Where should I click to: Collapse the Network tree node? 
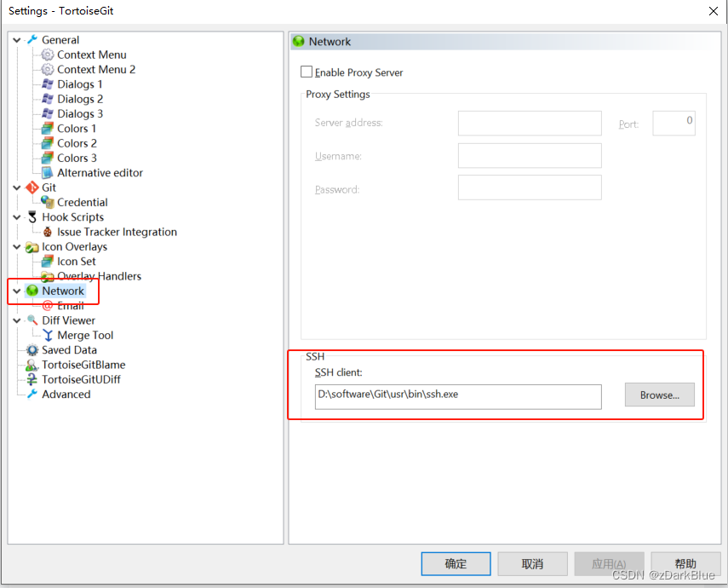(x=17, y=291)
